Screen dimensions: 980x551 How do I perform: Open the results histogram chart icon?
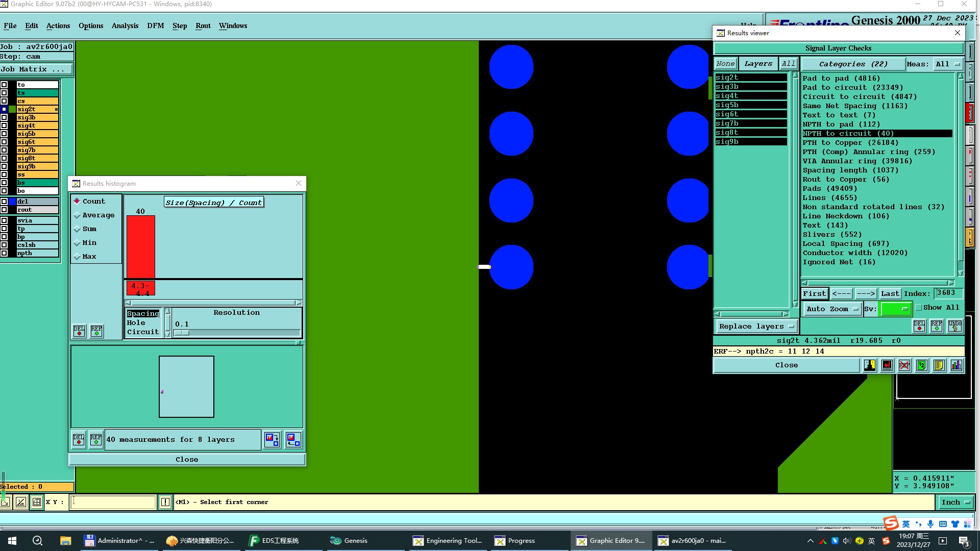[x=956, y=365]
